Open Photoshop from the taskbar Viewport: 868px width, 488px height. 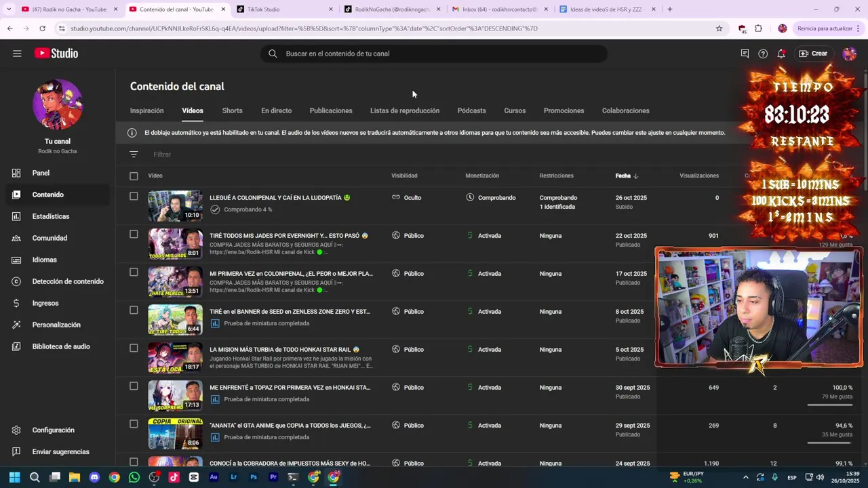[x=254, y=477]
